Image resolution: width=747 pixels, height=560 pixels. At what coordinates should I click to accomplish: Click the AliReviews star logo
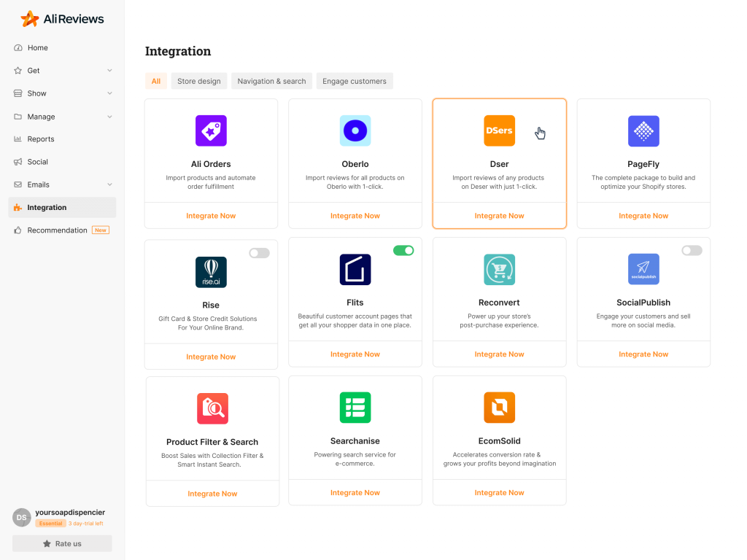(29, 18)
